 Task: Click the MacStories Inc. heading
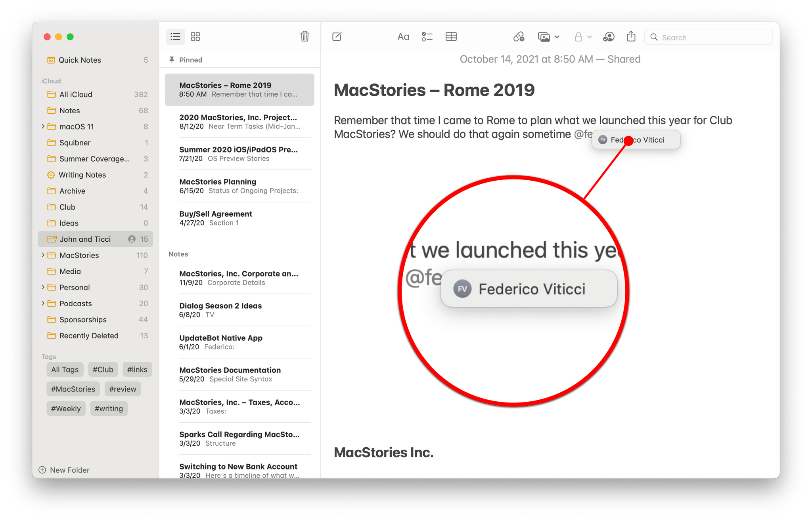point(383,452)
